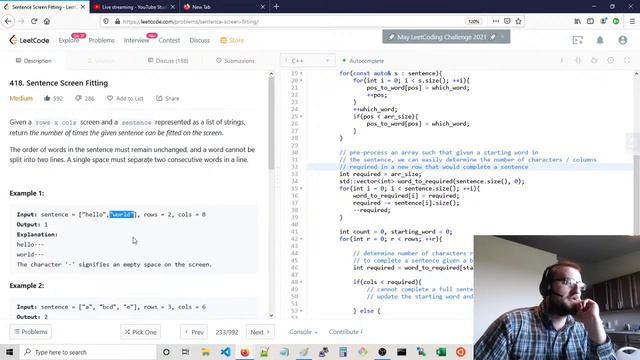Click Add to List
The width and height of the screenshot is (640, 360).
click(125, 98)
